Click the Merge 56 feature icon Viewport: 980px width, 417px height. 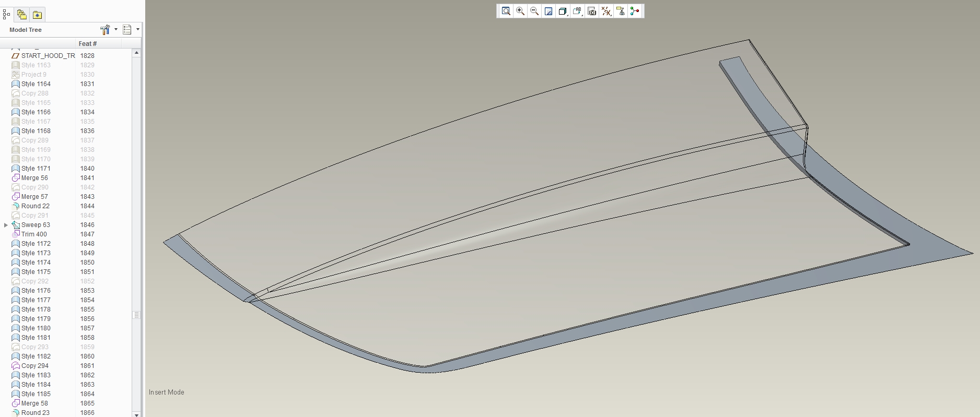click(x=16, y=178)
